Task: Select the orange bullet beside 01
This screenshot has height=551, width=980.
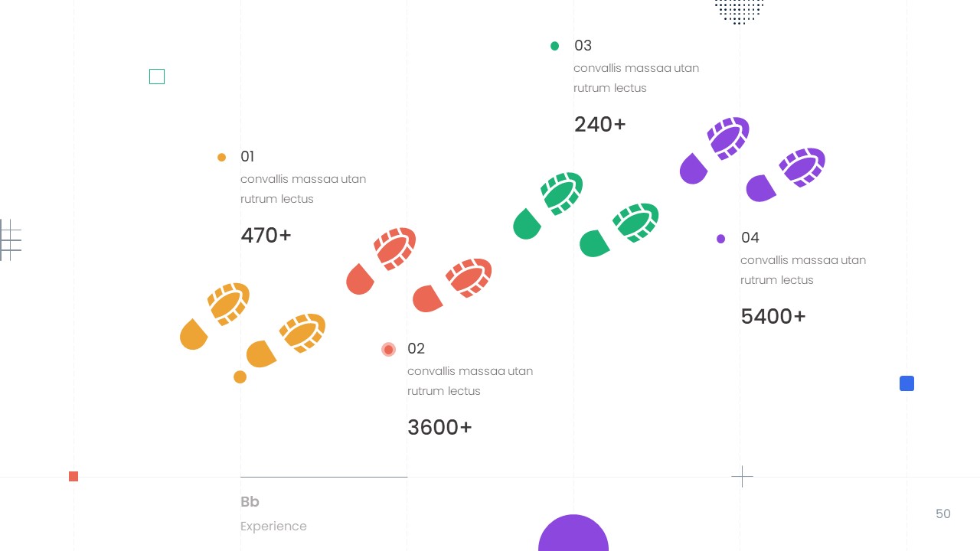Action: click(x=222, y=158)
